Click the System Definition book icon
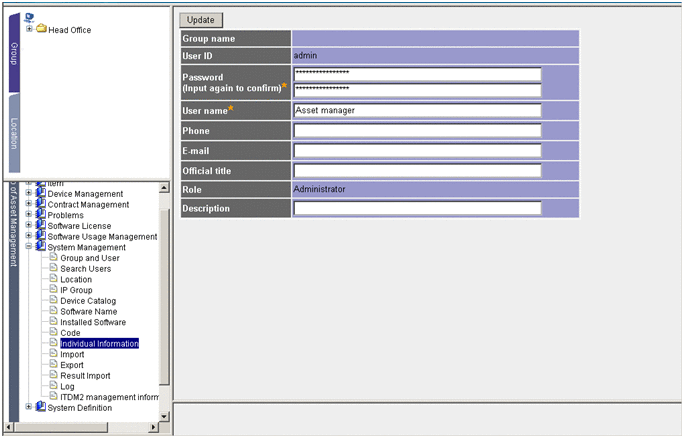The height and width of the screenshot is (440, 685). coord(41,408)
